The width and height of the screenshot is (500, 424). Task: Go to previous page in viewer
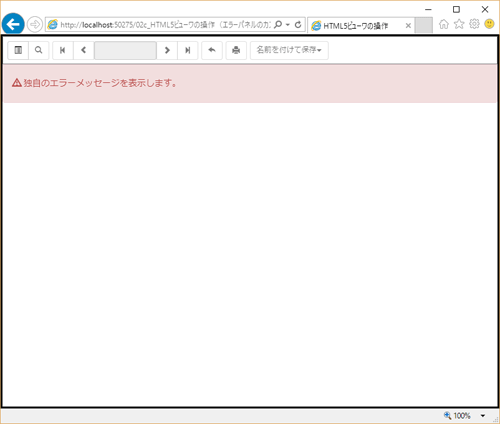pos(84,50)
